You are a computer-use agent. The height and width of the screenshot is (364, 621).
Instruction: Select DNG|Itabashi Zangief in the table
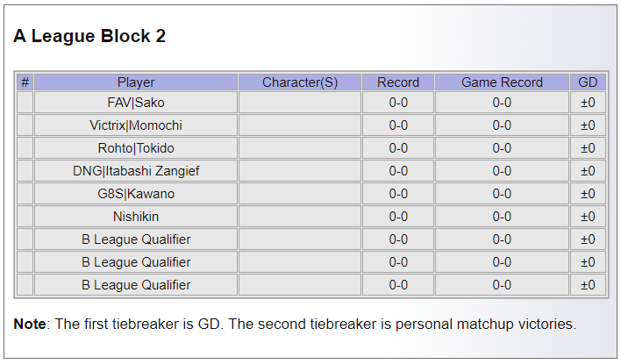(136, 171)
